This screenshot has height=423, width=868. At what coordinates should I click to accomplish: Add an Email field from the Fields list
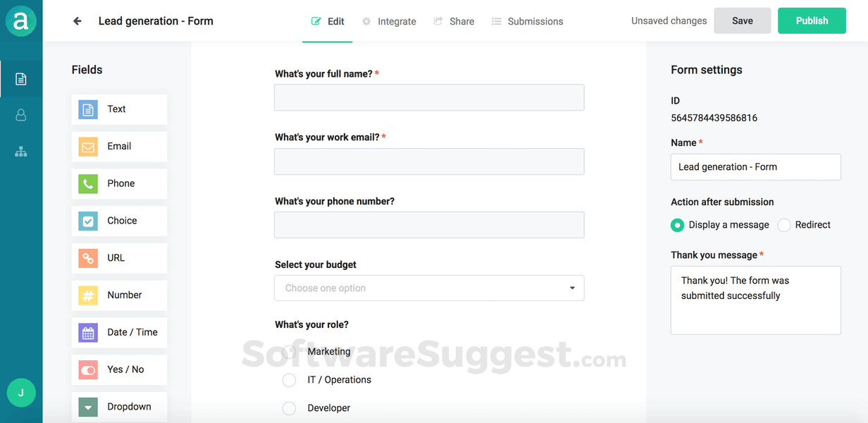(119, 147)
